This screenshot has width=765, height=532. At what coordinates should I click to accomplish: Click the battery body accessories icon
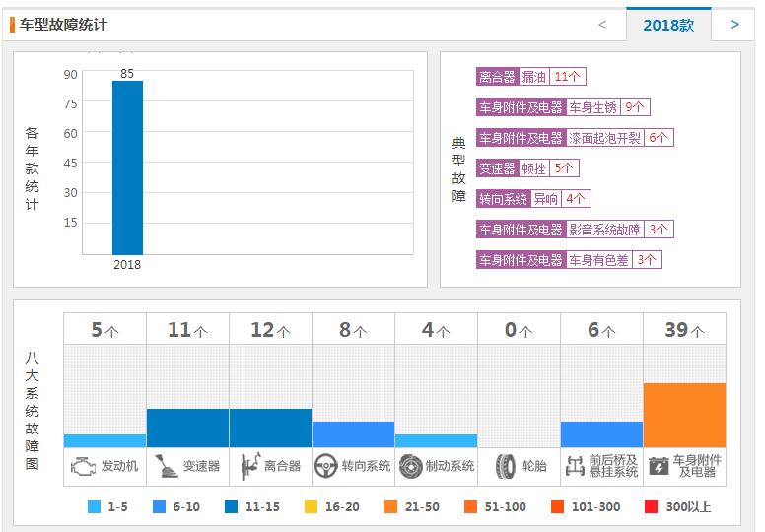tap(659, 466)
